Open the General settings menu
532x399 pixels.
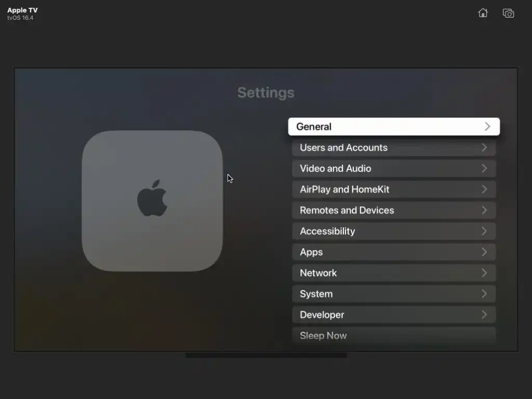pos(394,127)
